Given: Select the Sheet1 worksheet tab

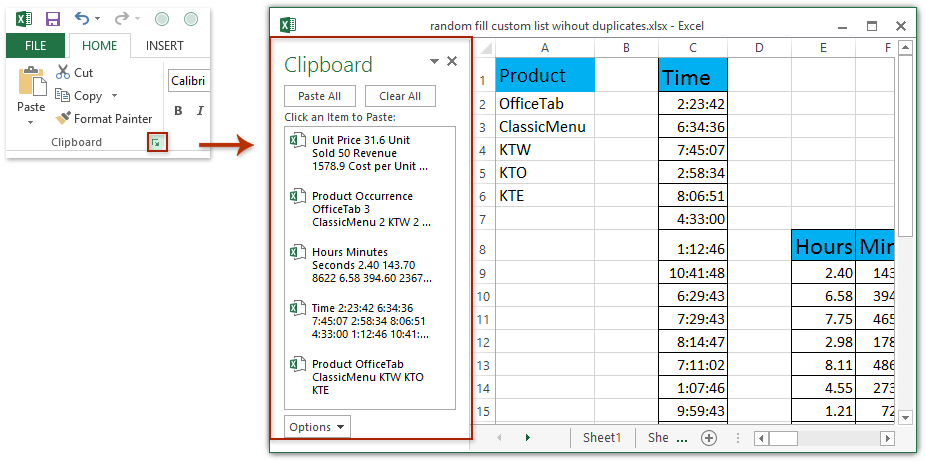Looking at the screenshot, I should coord(602,438).
